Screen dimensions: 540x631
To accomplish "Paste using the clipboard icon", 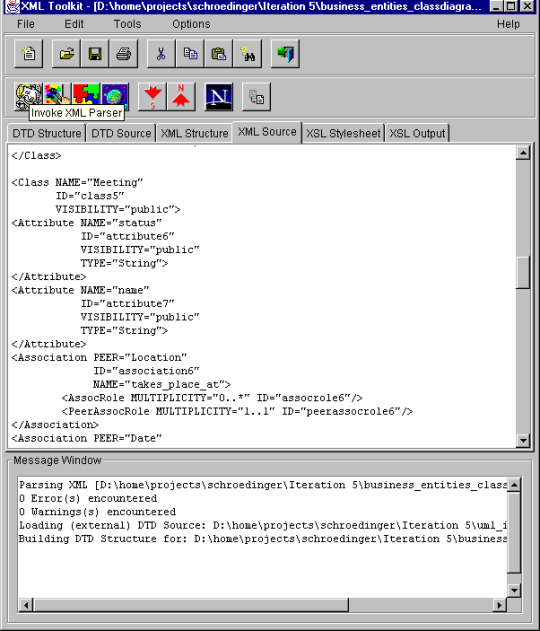I will click(218, 53).
